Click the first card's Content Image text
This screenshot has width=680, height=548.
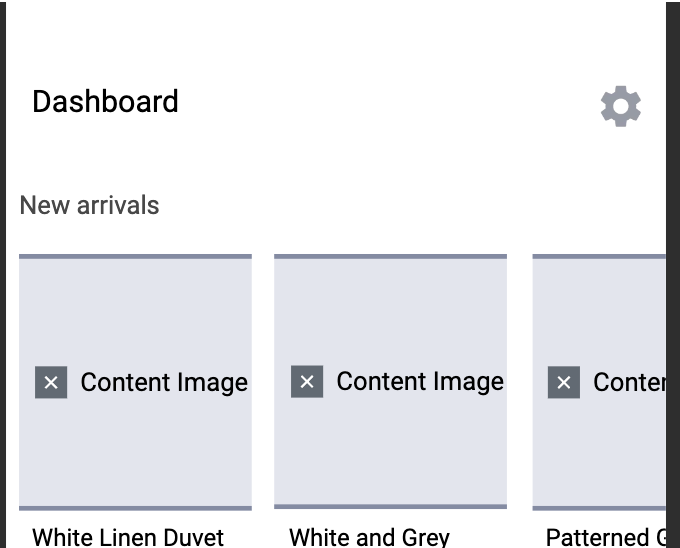(164, 382)
